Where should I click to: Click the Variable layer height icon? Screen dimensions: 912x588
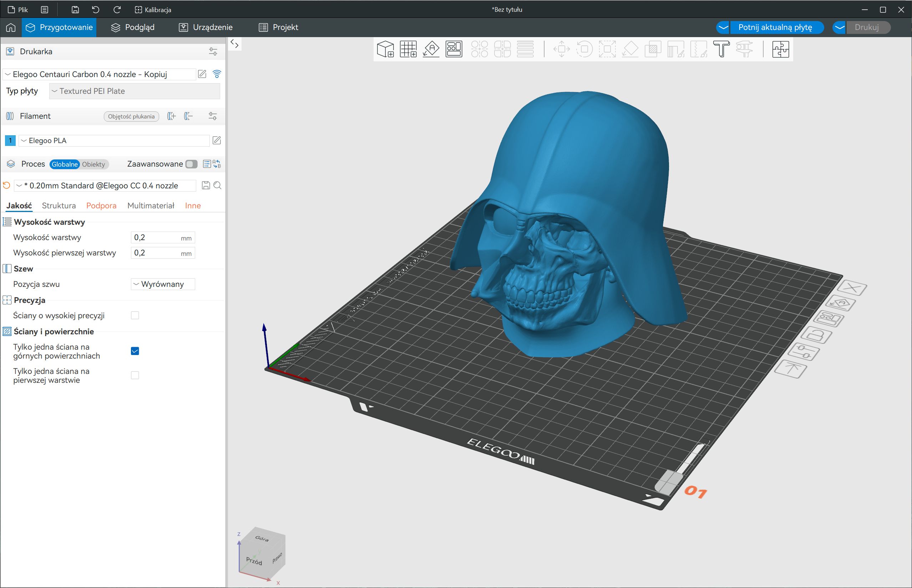coord(525,49)
